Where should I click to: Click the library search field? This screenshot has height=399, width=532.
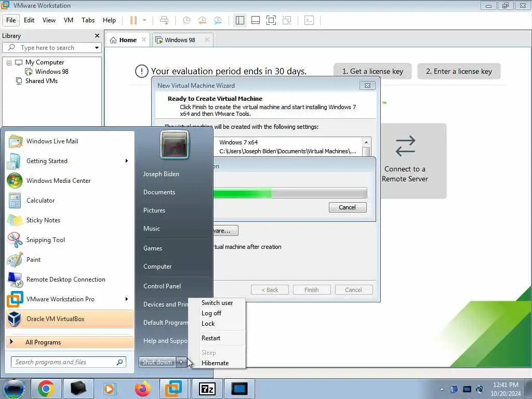tap(51, 48)
